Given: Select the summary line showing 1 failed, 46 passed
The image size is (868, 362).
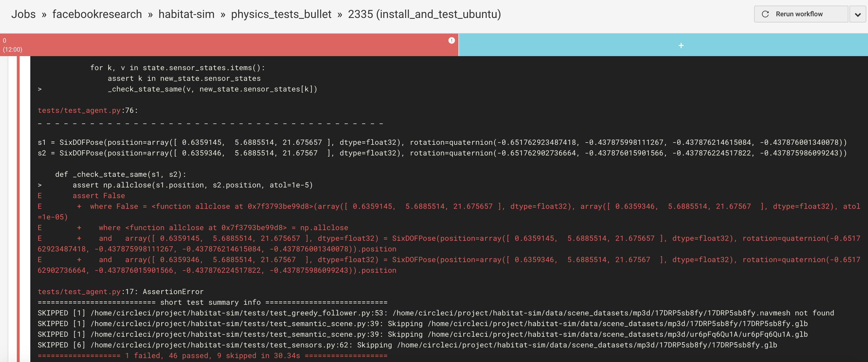Looking at the screenshot, I should pos(213,355).
